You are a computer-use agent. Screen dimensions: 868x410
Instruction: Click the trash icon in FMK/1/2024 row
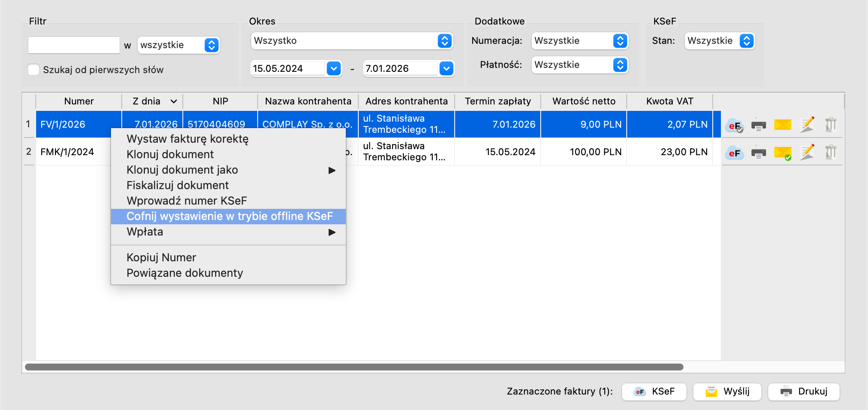[x=831, y=152]
